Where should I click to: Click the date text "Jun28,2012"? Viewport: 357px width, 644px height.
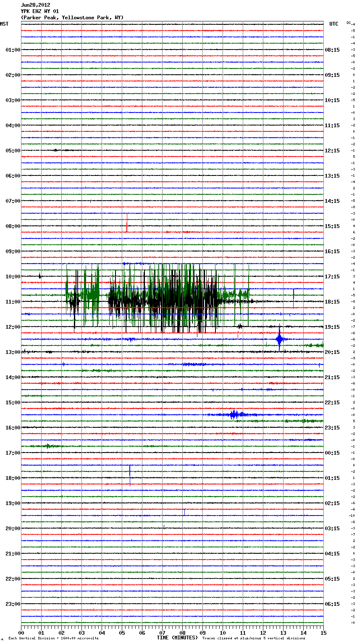36,5
